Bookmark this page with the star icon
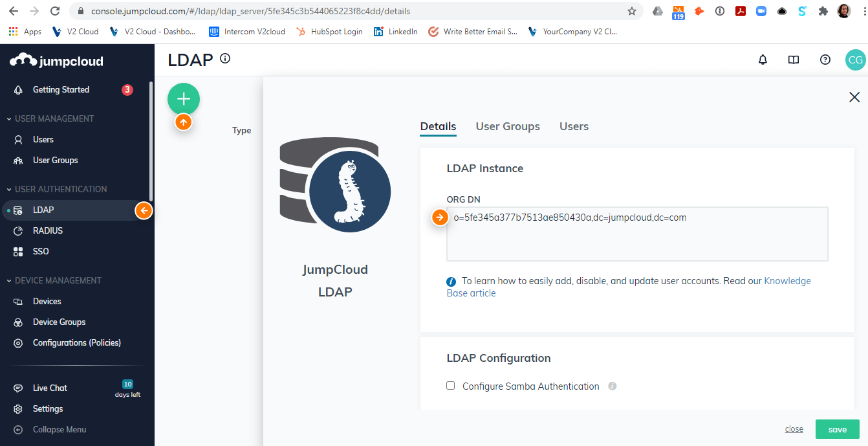Image resolution: width=868 pixels, height=446 pixels. click(632, 11)
